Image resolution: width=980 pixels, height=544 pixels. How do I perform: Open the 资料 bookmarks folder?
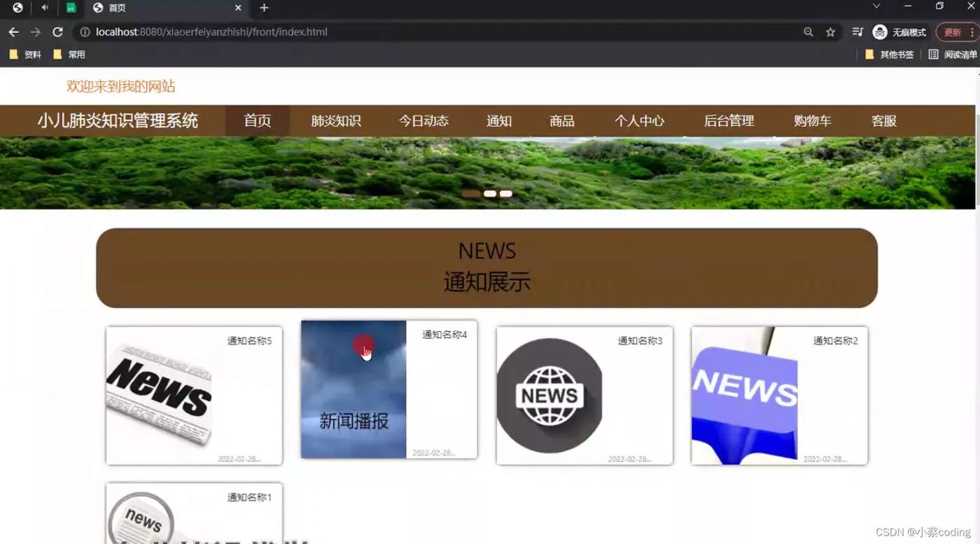[x=25, y=55]
